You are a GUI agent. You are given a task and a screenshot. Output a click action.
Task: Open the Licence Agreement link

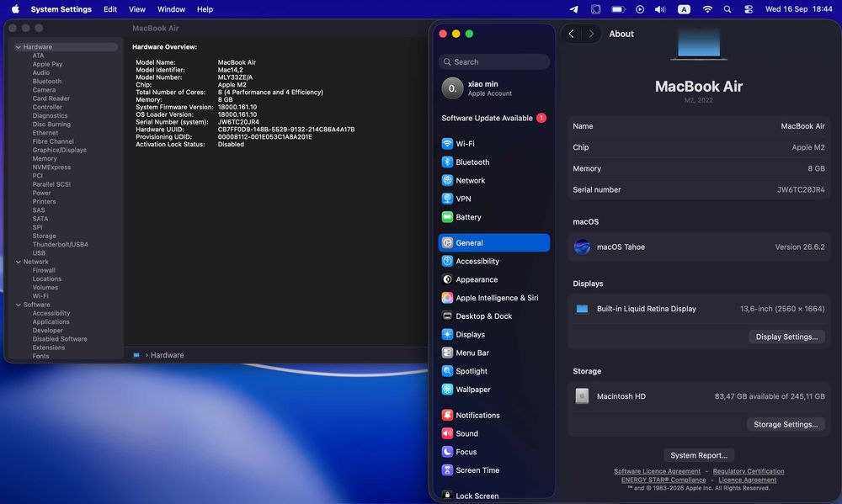coord(747,480)
